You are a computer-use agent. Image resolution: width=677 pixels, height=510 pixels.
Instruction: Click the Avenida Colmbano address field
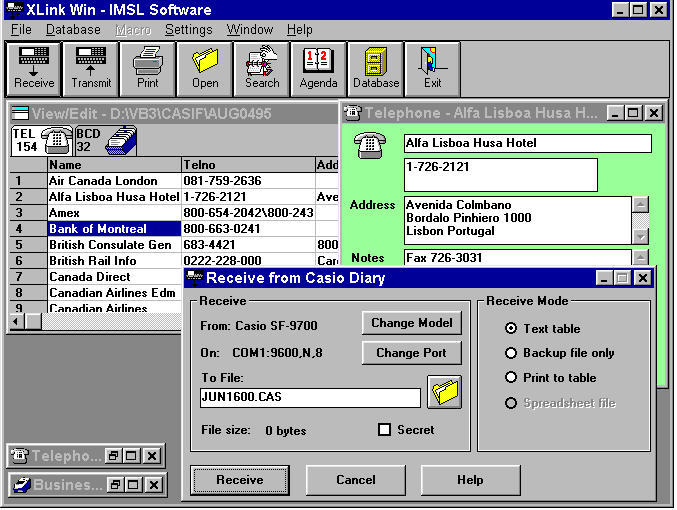518,220
